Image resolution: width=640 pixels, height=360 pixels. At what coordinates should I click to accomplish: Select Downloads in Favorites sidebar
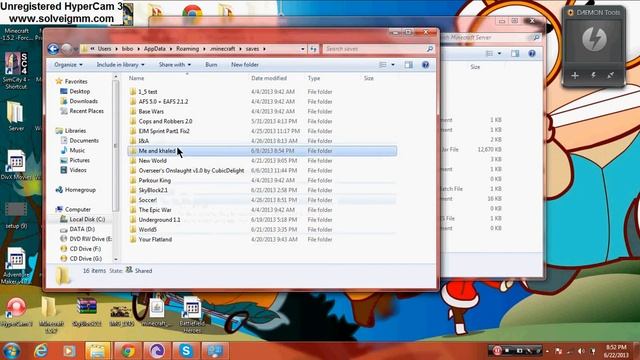[x=79, y=101]
